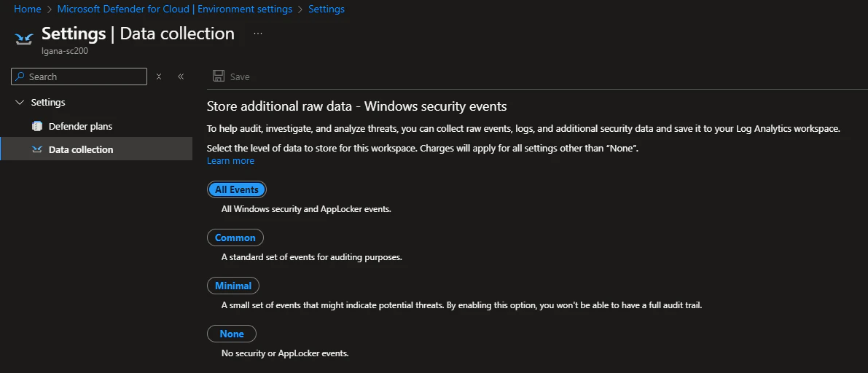The width and height of the screenshot is (868, 373).
Task: Select the All Events option
Action: (x=237, y=189)
